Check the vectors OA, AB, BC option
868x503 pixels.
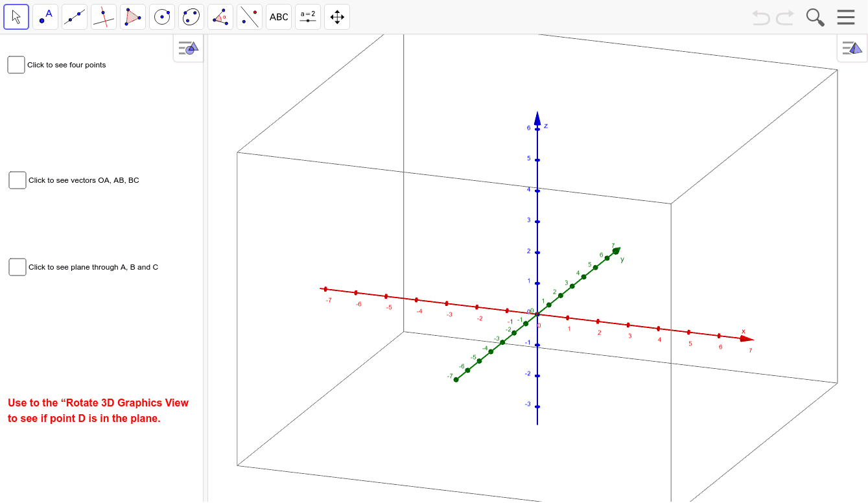[17, 180]
